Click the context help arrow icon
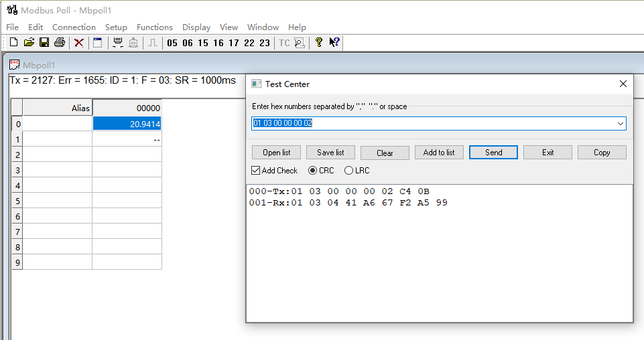This screenshot has height=340, width=644. point(334,43)
